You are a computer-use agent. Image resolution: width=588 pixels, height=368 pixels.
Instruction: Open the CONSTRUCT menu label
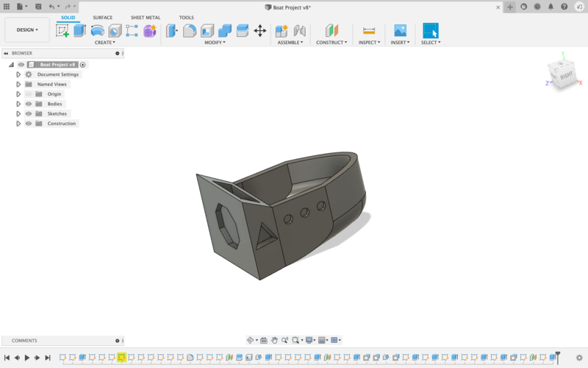coord(331,43)
